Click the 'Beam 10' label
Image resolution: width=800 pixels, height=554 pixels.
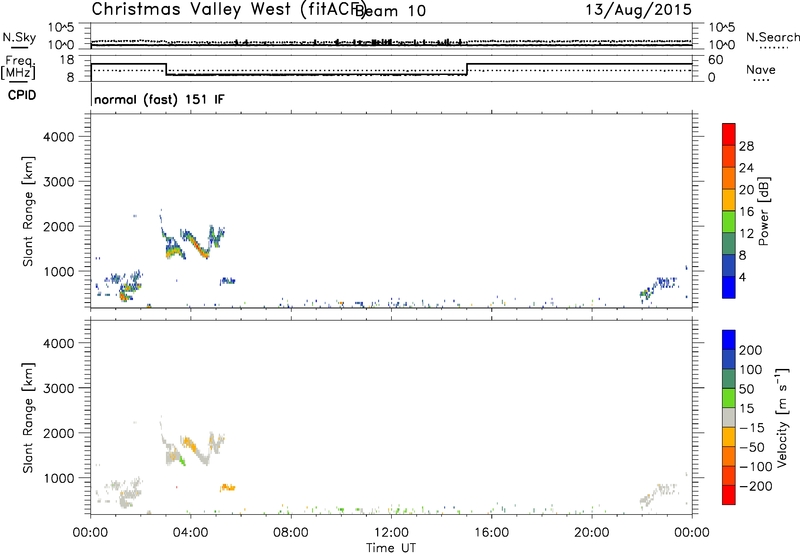[x=391, y=10]
